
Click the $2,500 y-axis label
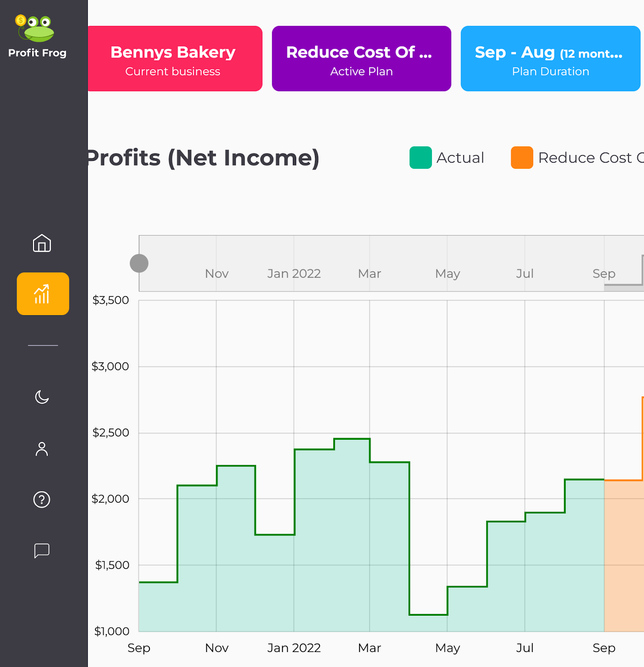[111, 433]
